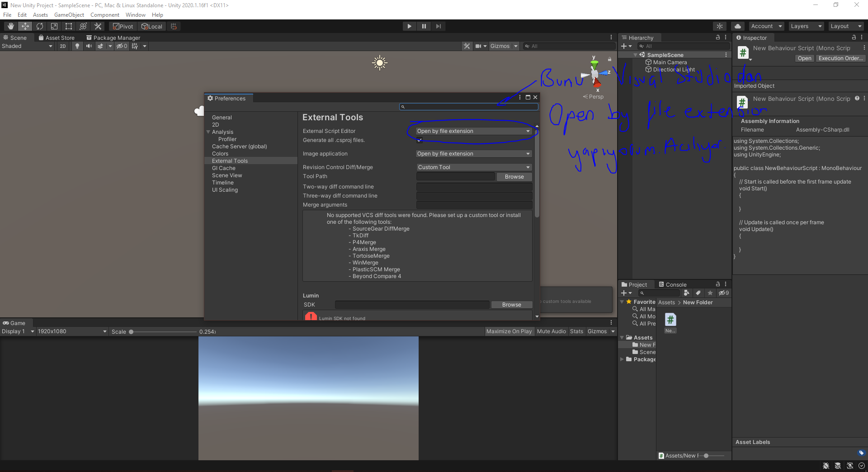Toggle Mute Audio in Game view
The width and height of the screenshot is (868, 472).
pyautogui.click(x=551, y=331)
